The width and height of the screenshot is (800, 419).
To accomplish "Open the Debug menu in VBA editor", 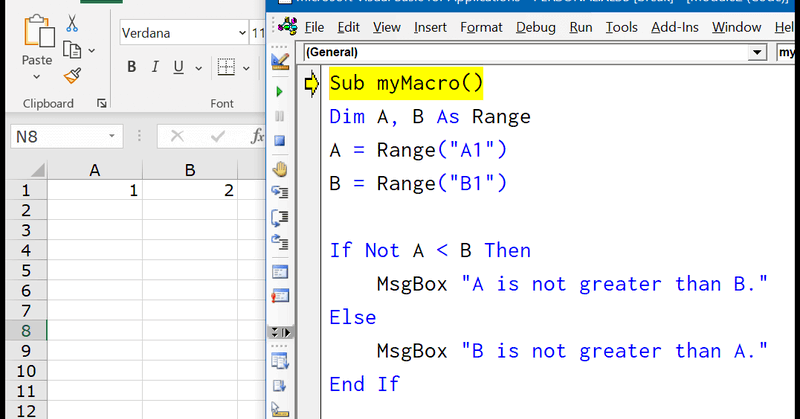I will click(x=536, y=27).
